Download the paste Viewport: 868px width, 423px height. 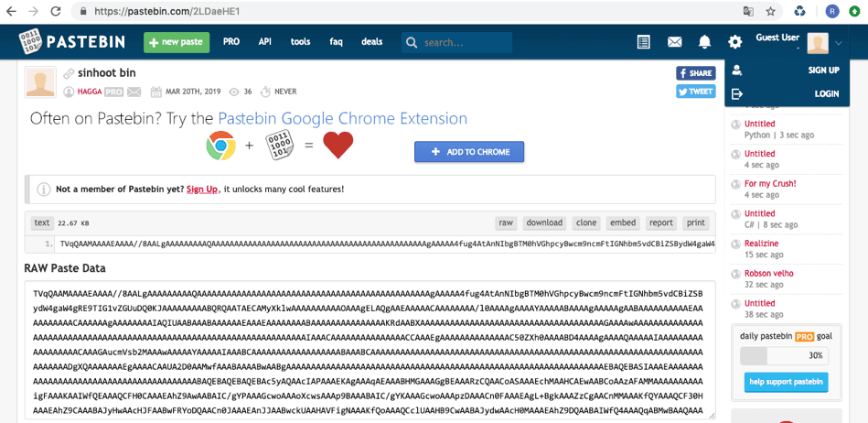(x=544, y=222)
